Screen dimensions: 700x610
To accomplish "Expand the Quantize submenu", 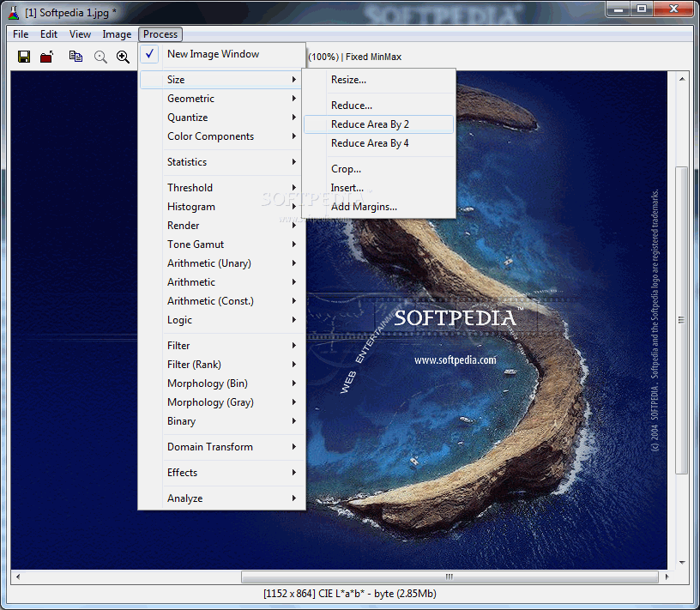I will [x=222, y=118].
